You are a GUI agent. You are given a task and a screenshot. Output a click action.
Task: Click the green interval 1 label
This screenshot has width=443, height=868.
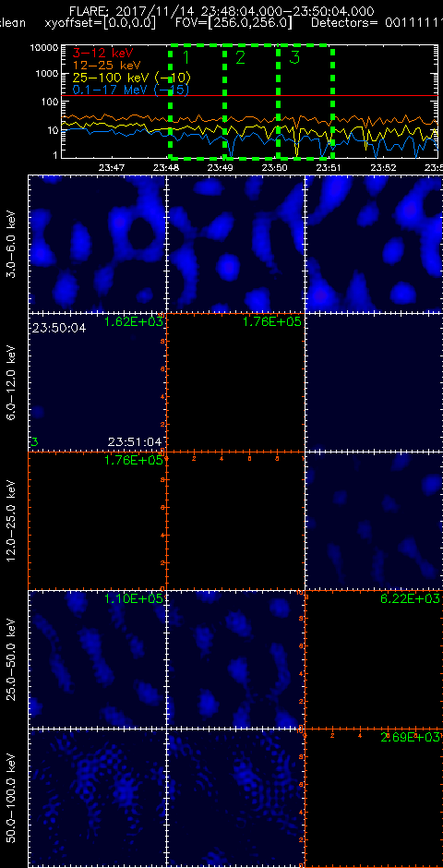pos(186,56)
